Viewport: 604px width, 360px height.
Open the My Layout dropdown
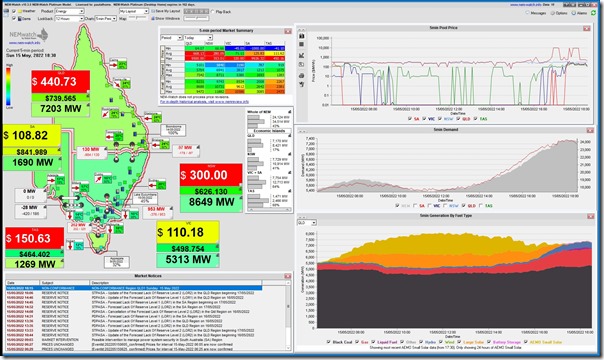[x=134, y=11]
